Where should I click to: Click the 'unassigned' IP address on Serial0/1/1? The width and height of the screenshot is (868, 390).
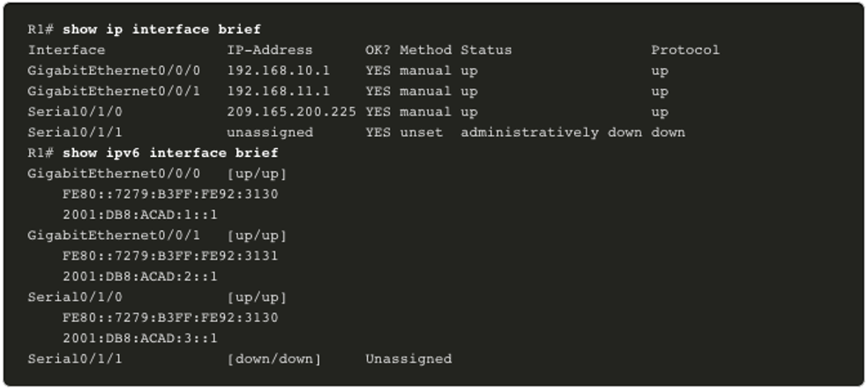(270, 132)
